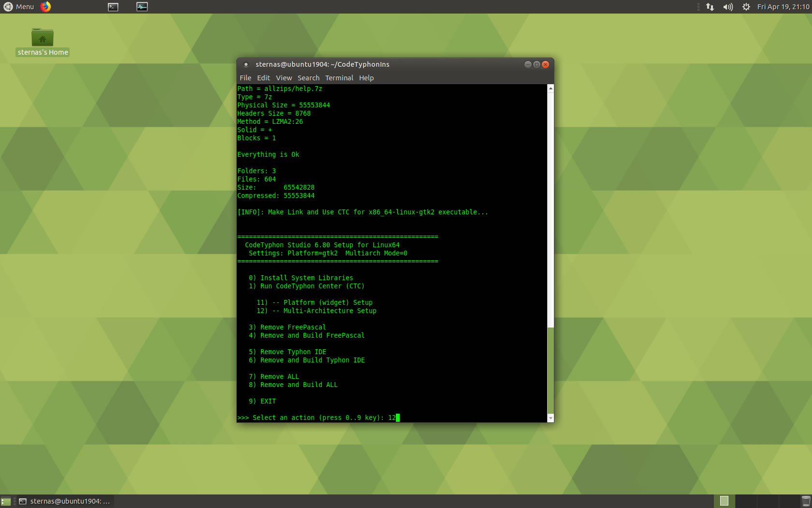Screen dimensions: 812x508
Task: Select the terminal taskbar entry
Action: pos(65,501)
